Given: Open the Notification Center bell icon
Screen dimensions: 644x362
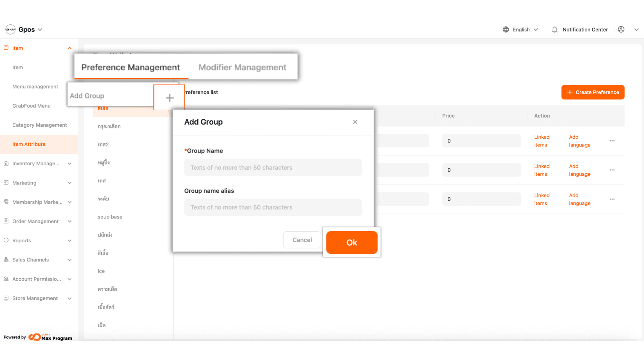Looking at the screenshot, I should click(x=555, y=29).
